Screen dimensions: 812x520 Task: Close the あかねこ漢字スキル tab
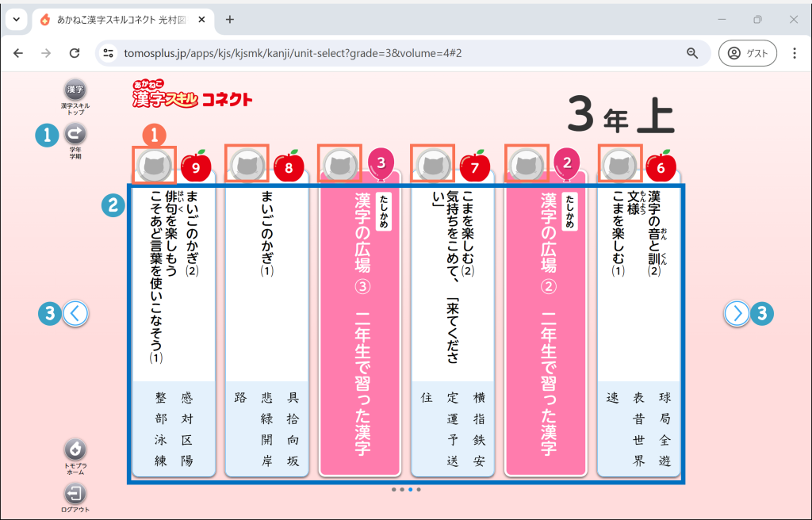click(202, 20)
